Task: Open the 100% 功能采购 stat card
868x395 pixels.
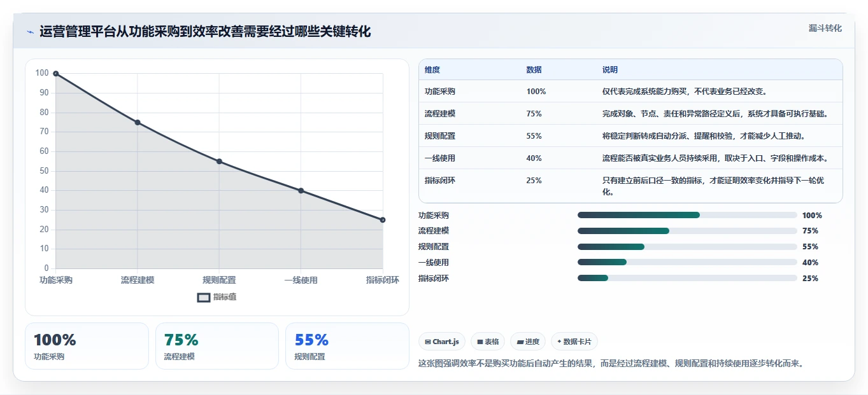Action: (x=87, y=346)
